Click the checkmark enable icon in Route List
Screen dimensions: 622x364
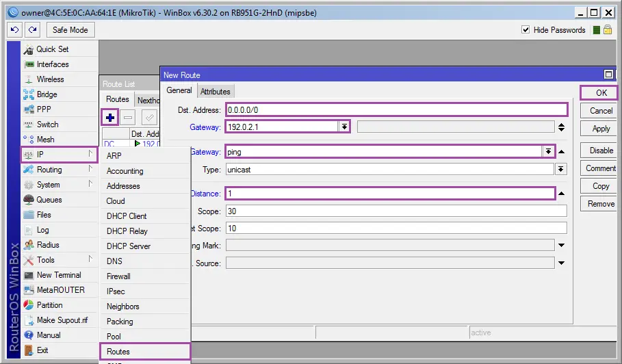[150, 118]
